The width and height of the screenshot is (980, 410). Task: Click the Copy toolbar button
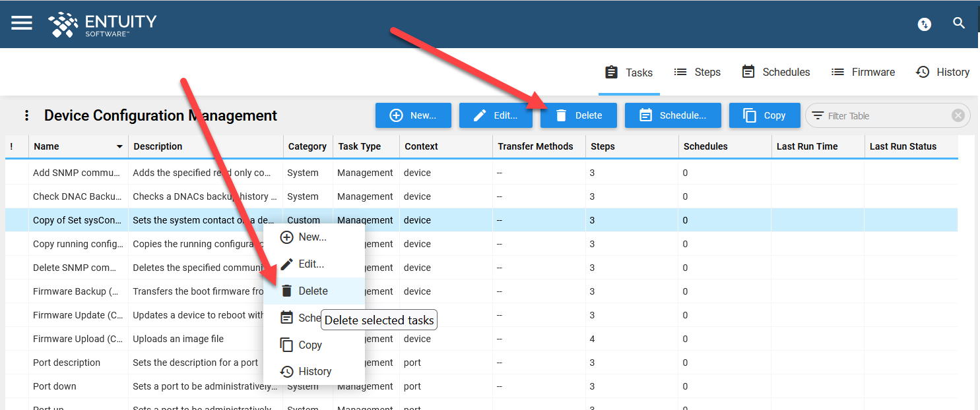coord(765,115)
